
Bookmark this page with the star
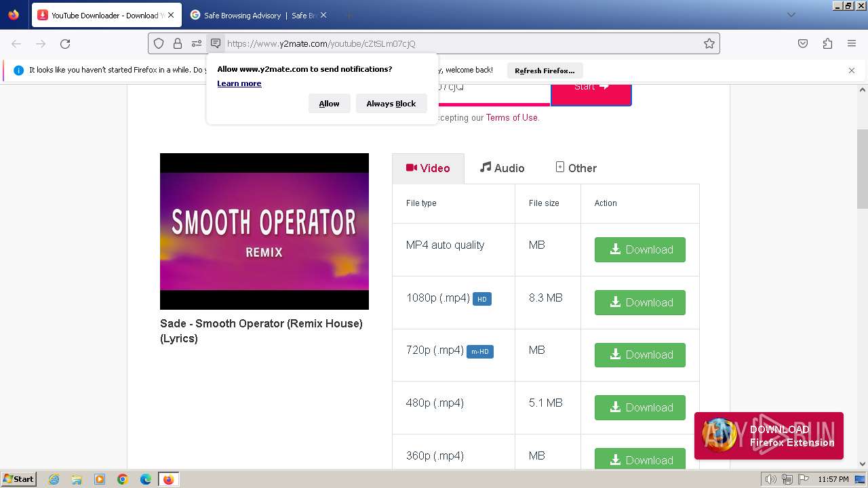click(x=709, y=43)
